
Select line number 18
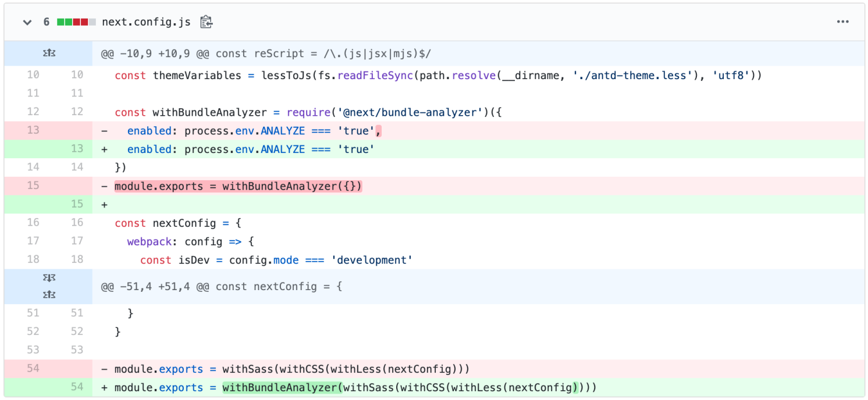[x=33, y=259]
